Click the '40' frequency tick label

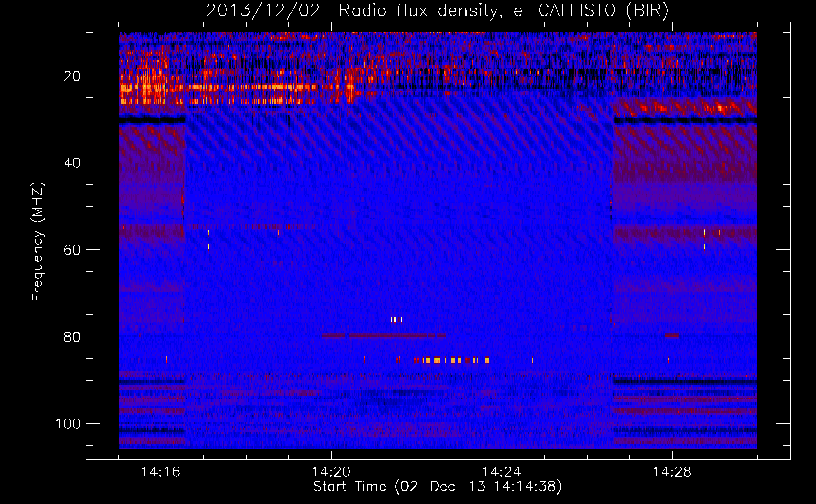point(73,163)
